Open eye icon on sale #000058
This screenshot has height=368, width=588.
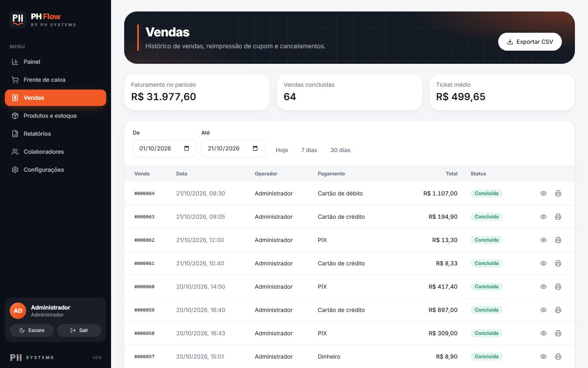543,333
